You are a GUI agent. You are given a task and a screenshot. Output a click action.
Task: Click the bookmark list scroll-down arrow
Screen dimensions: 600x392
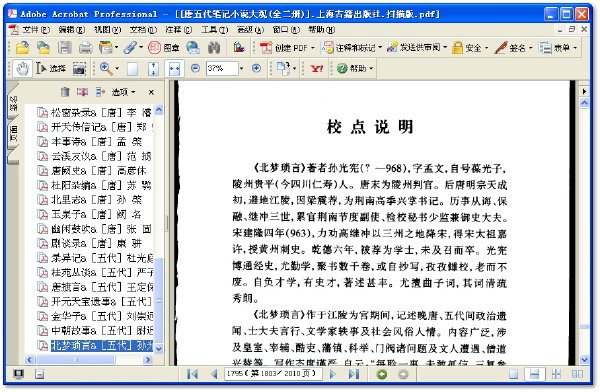point(159,348)
